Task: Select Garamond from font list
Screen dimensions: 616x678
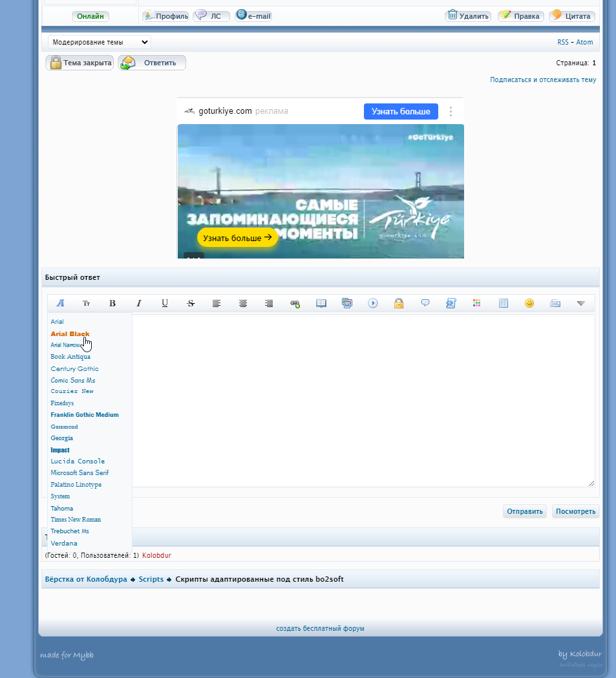Action: click(x=65, y=427)
